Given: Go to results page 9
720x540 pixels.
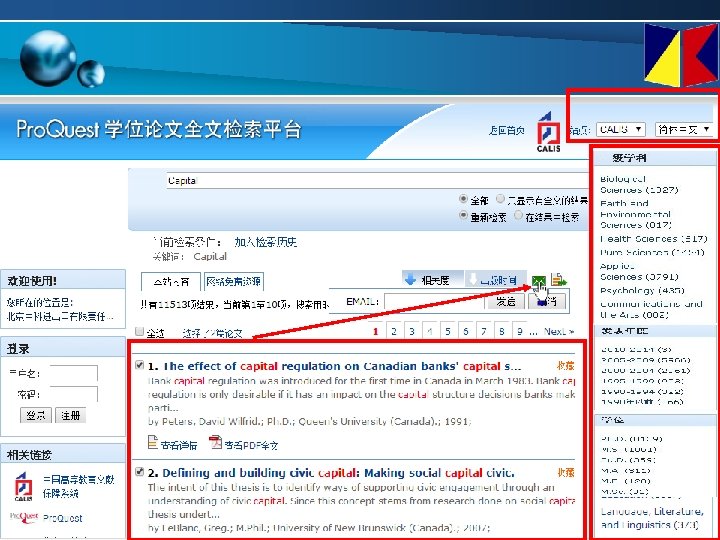Looking at the screenshot, I should (x=519, y=331).
